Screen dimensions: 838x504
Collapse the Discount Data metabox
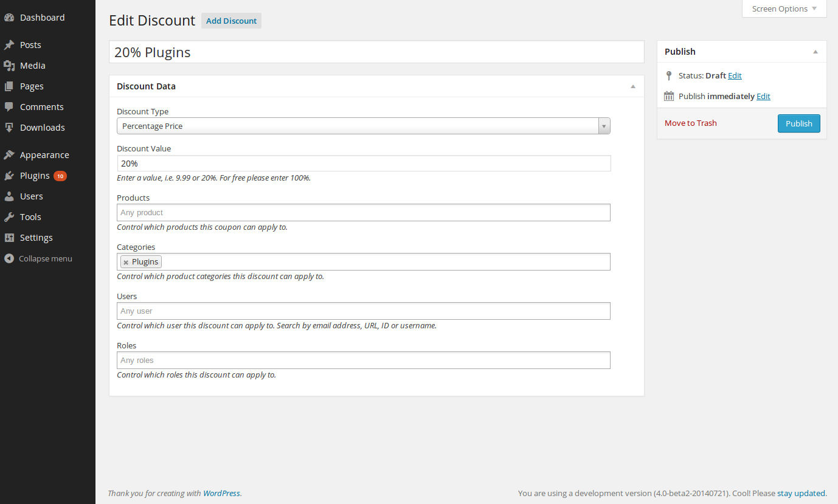632,86
